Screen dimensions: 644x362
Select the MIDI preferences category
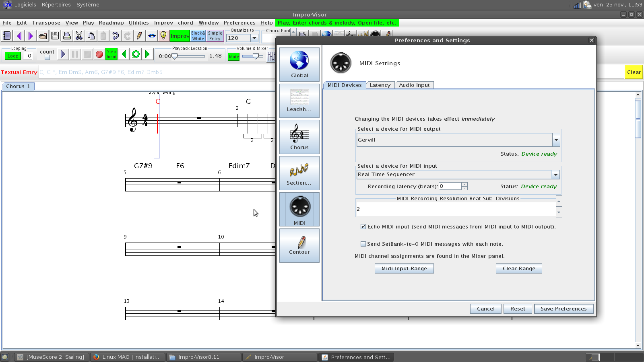(x=299, y=209)
